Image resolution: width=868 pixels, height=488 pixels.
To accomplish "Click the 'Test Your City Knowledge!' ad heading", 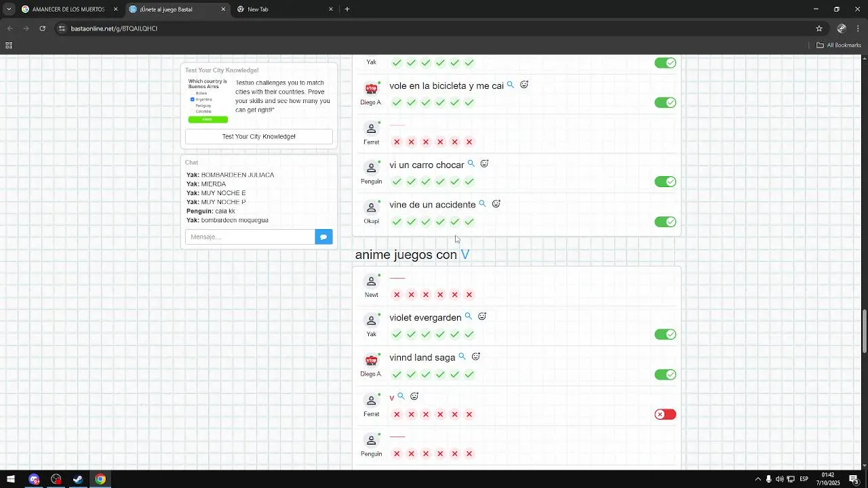I will [x=222, y=70].
